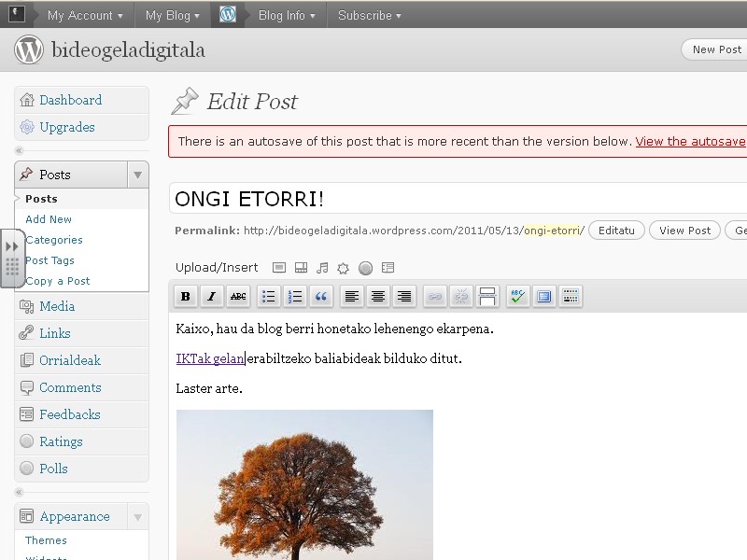Click the user avatar in admin bar
747x560 pixels.
tap(17, 13)
